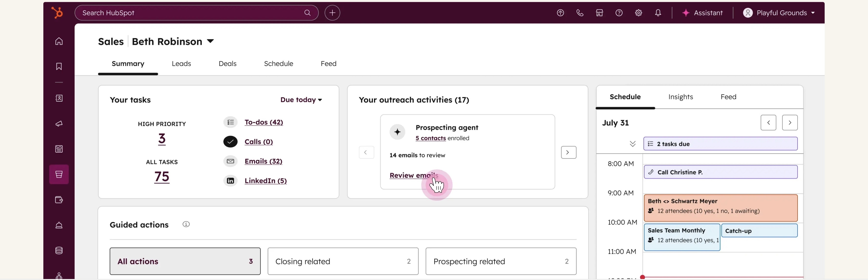Open the To-dos (42) link
The height and width of the screenshot is (280, 868).
click(x=263, y=122)
